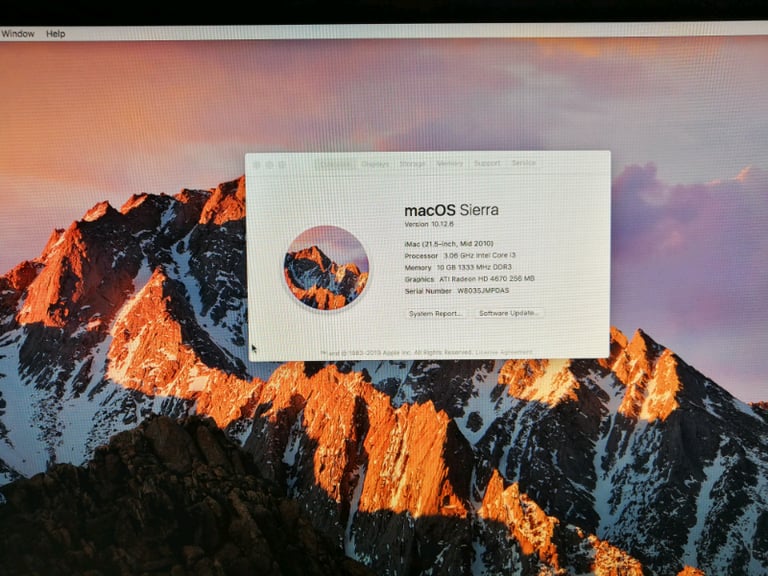Switch to the Storage tab
768x576 pixels.
(412, 164)
